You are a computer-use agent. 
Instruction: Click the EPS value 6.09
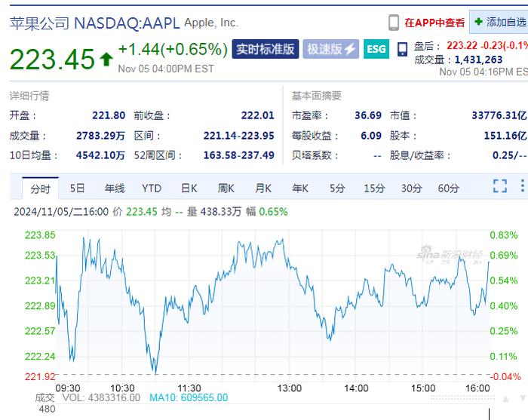coord(371,136)
